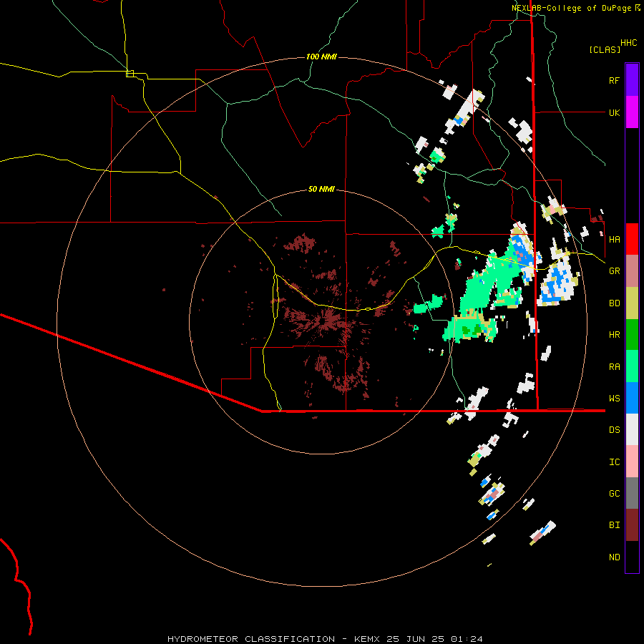This screenshot has height=644, width=644.
Task: Click the "RA" legend label
Action: click(x=614, y=367)
